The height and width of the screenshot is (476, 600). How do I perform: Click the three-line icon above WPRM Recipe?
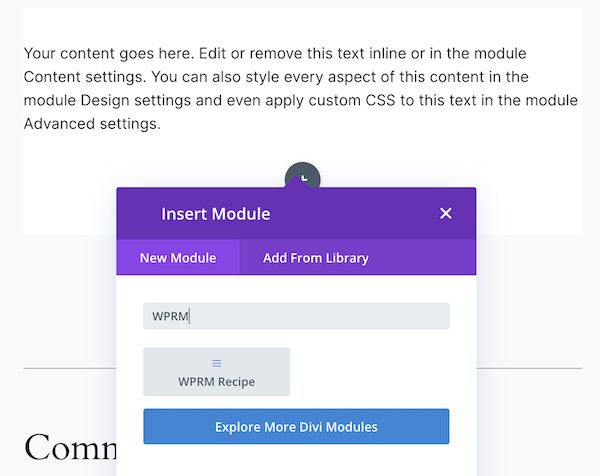217,363
